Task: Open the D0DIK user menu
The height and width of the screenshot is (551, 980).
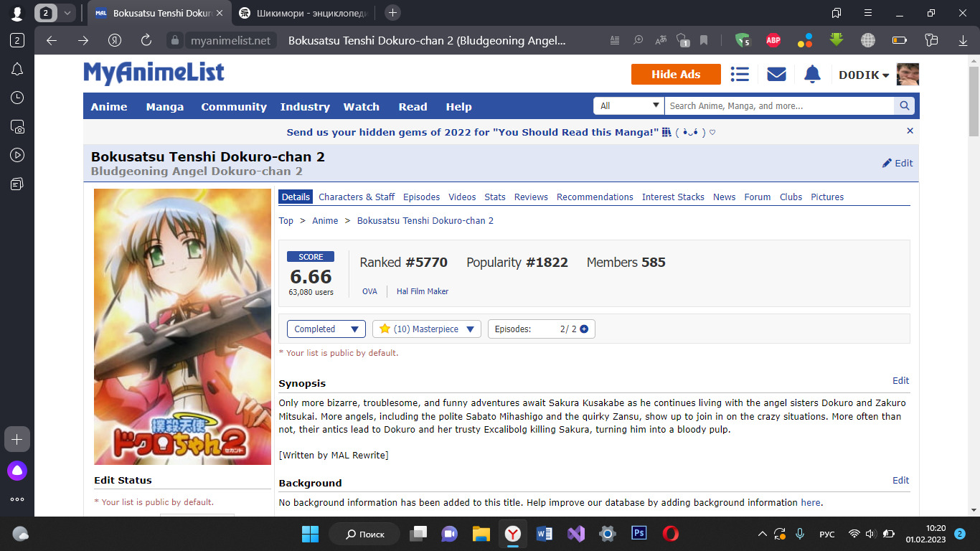Action: [864, 75]
